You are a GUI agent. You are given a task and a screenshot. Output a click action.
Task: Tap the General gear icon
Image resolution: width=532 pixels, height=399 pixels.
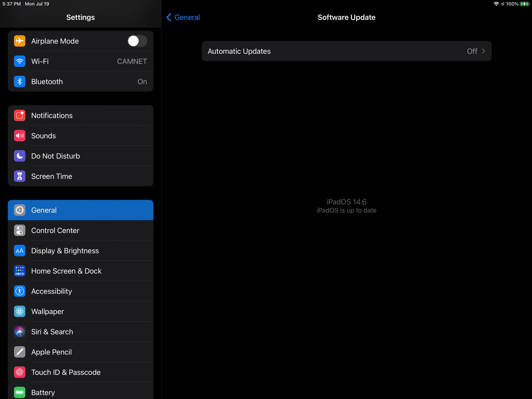[20, 210]
